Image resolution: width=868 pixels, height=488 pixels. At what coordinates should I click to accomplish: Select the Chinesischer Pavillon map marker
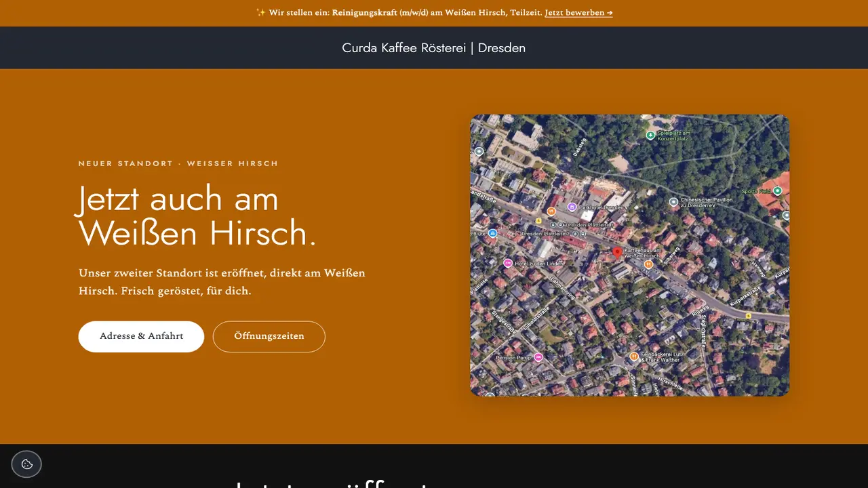[673, 202]
